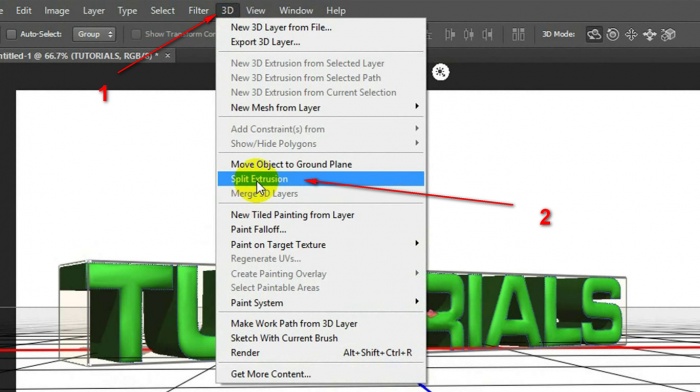This screenshot has width=700, height=392.
Task: Run the Render command
Action: pyautogui.click(x=321, y=353)
